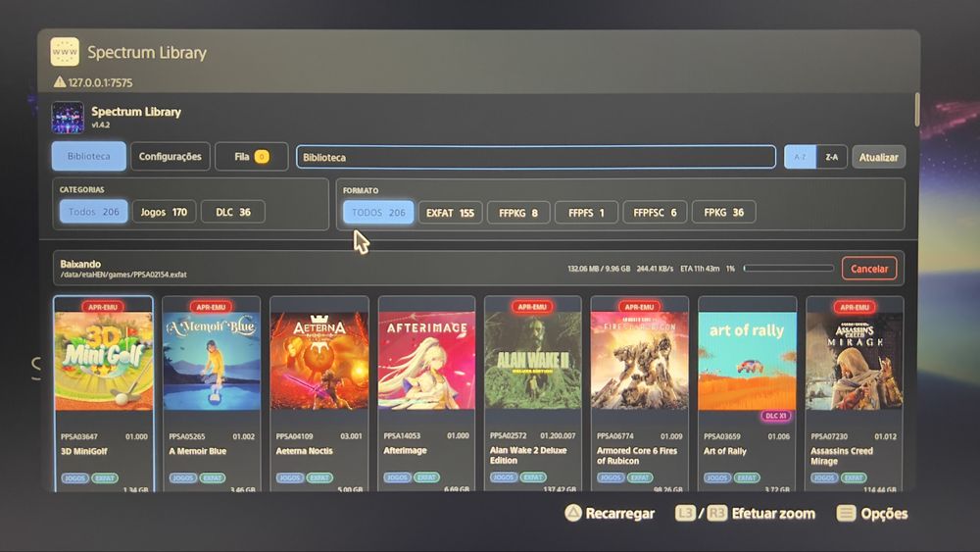Image resolution: width=980 pixels, height=552 pixels.
Task: Click JOGOS tag on A Memoir Blue
Action: [183, 477]
